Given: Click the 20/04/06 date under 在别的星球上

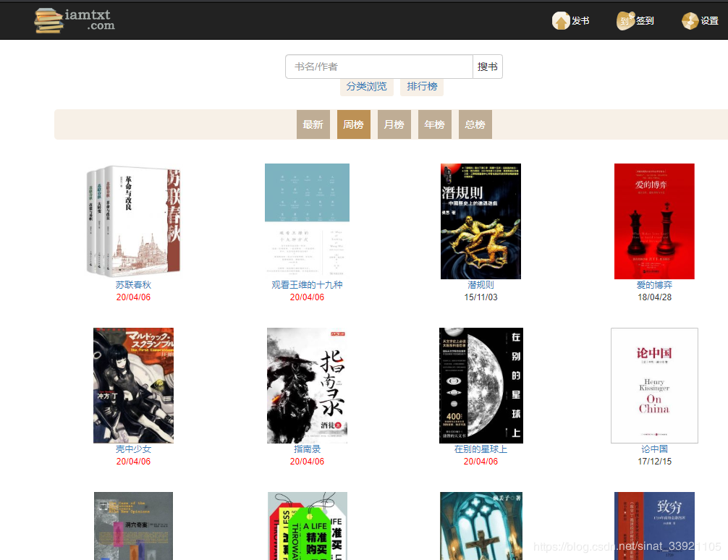Looking at the screenshot, I should coord(481,462).
